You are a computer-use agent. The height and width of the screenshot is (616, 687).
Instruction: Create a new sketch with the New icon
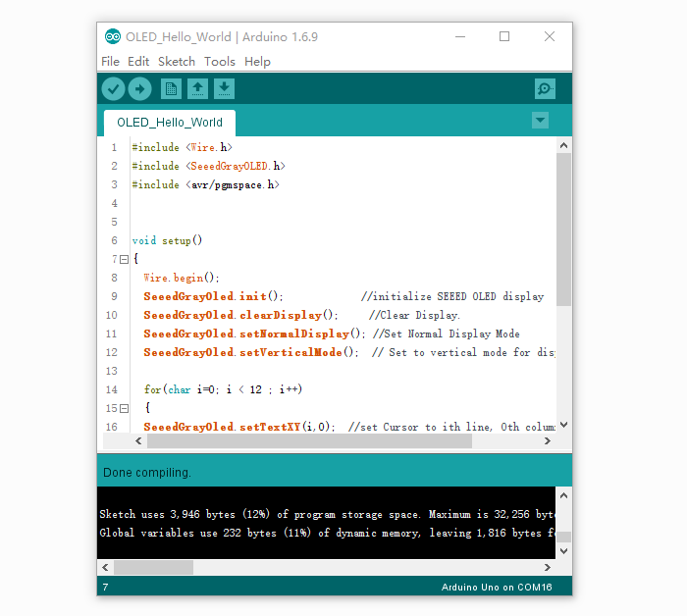click(x=171, y=89)
